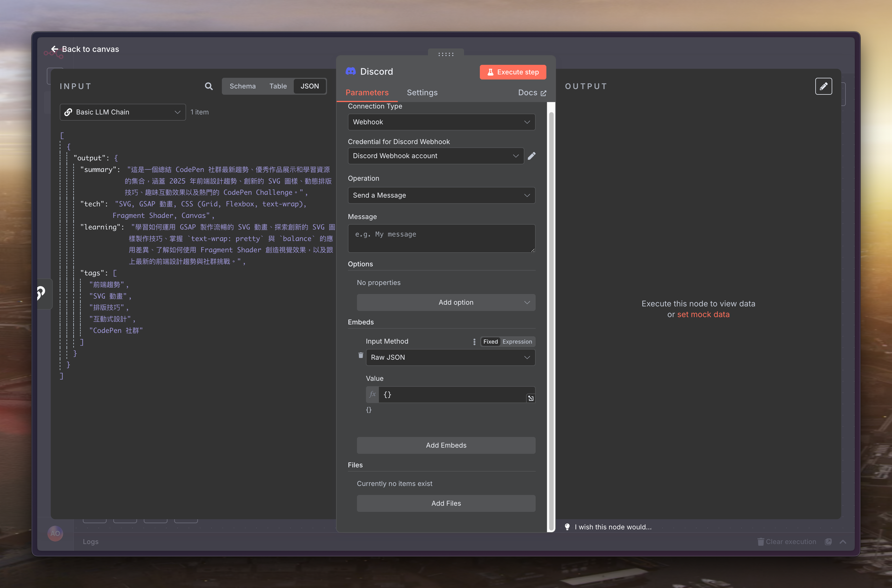Expand the Value expression editor icon
892x588 pixels.
531,398
